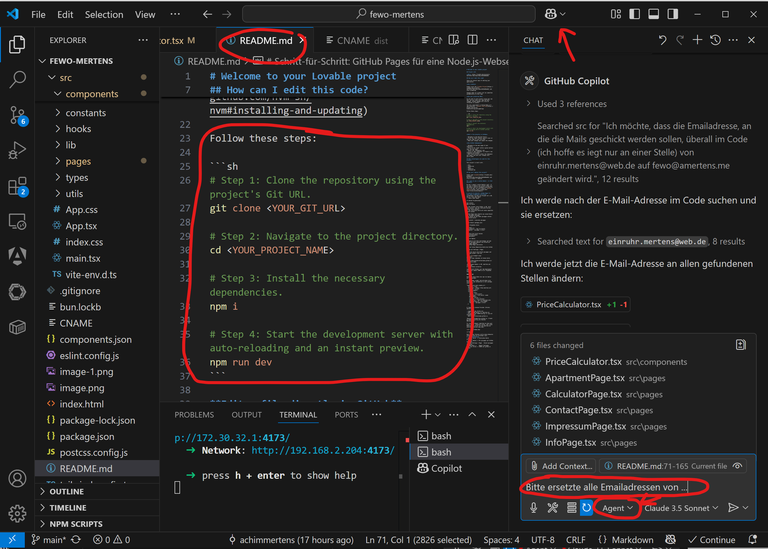Switch to the OUTPUT panel tab
Viewport: 768px width, 549px height.
coord(246,415)
